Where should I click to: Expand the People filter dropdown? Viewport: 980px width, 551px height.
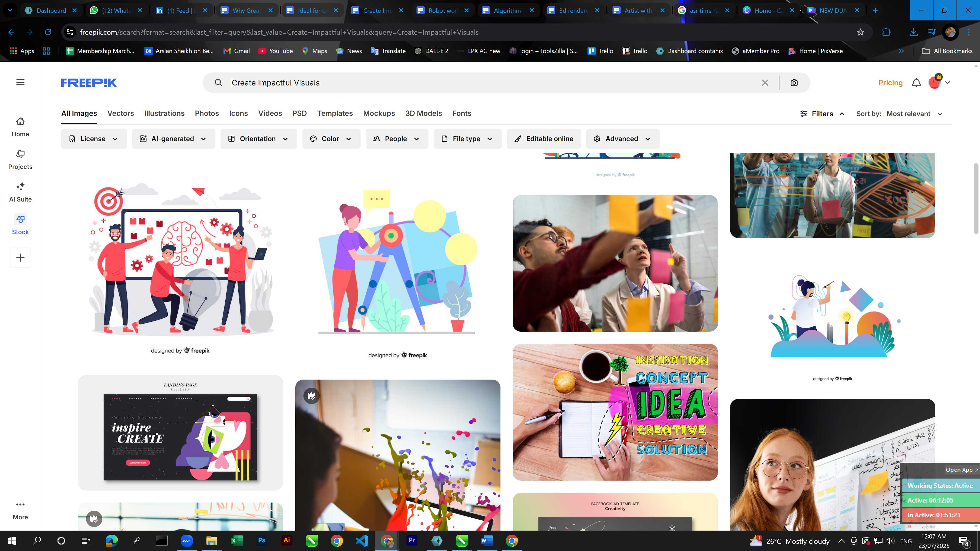pyautogui.click(x=397, y=139)
